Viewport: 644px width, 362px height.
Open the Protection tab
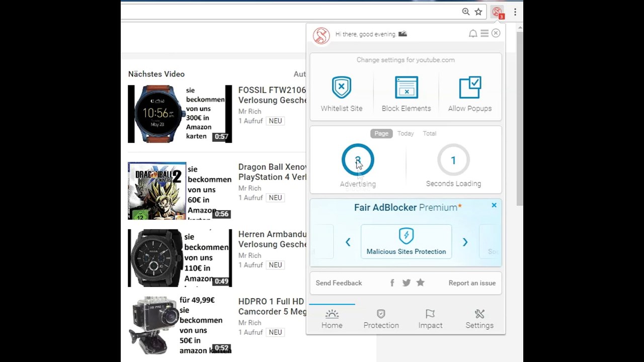pyautogui.click(x=381, y=319)
